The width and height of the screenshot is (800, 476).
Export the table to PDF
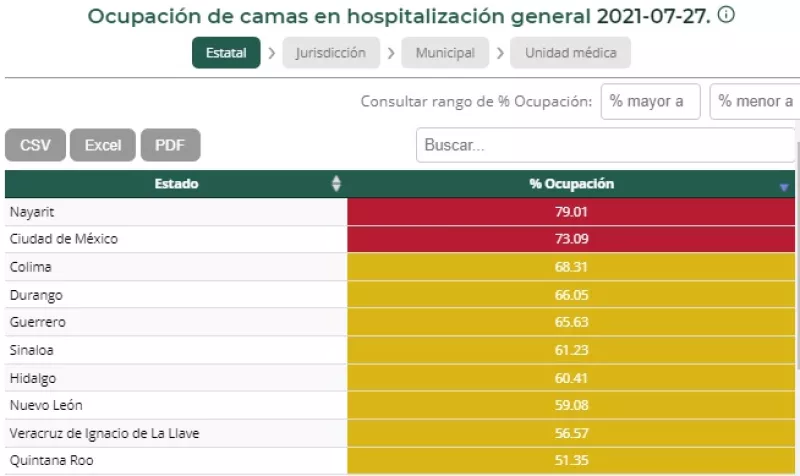(170, 145)
